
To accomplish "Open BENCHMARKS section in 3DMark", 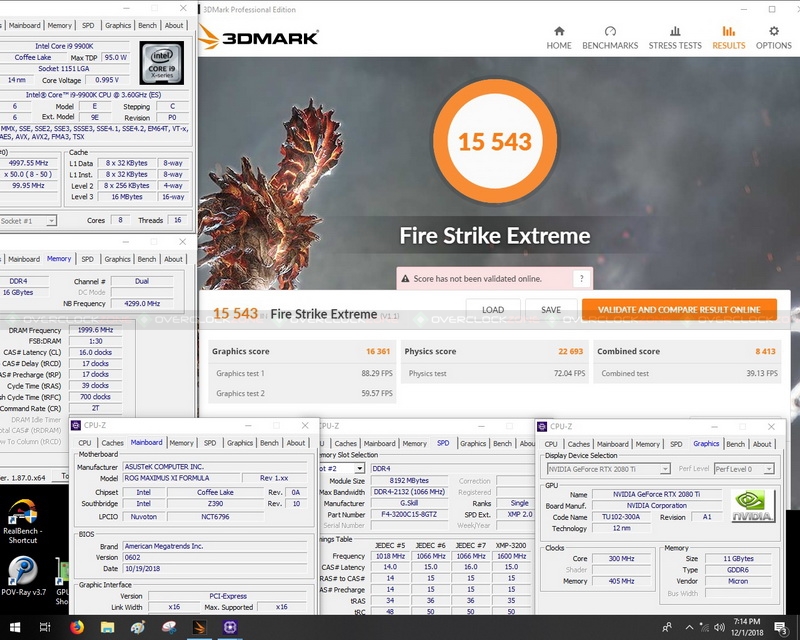I will (x=610, y=38).
